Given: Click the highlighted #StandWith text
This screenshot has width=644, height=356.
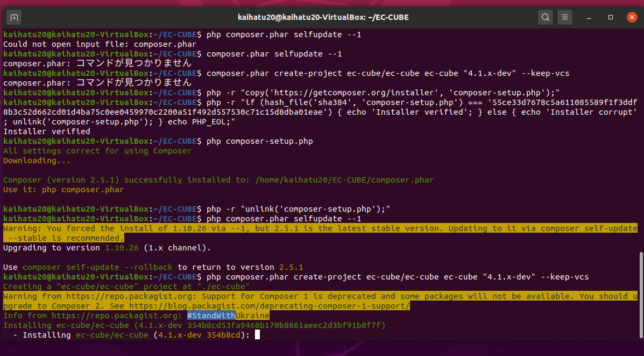Looking at the screenshot, I should (x=211, y=316).
